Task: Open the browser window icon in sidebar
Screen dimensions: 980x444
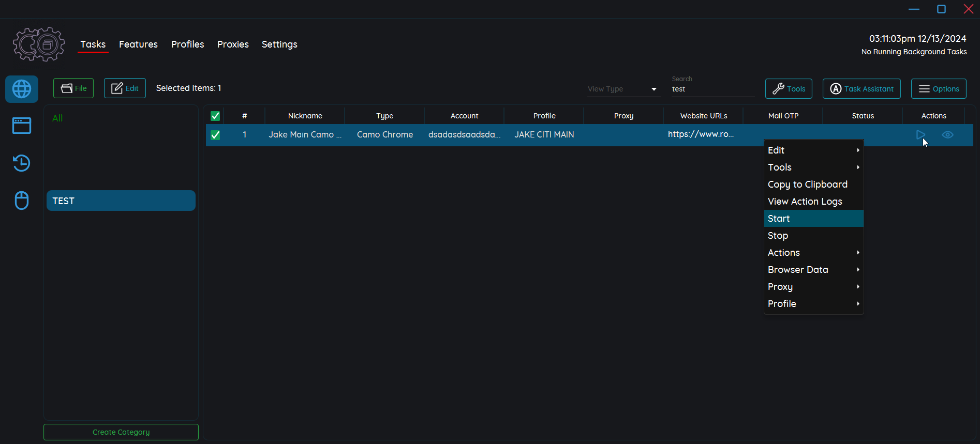Action: click(22, 126)
